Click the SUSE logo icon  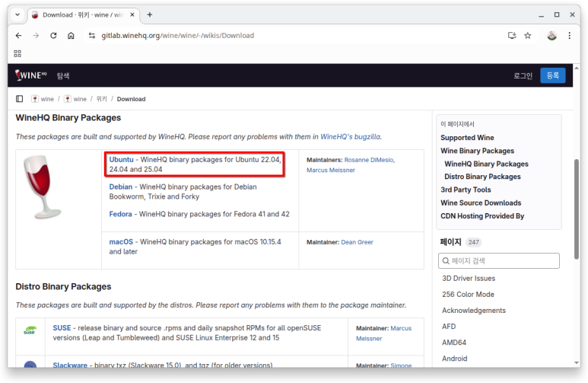(x=30, y=330)
